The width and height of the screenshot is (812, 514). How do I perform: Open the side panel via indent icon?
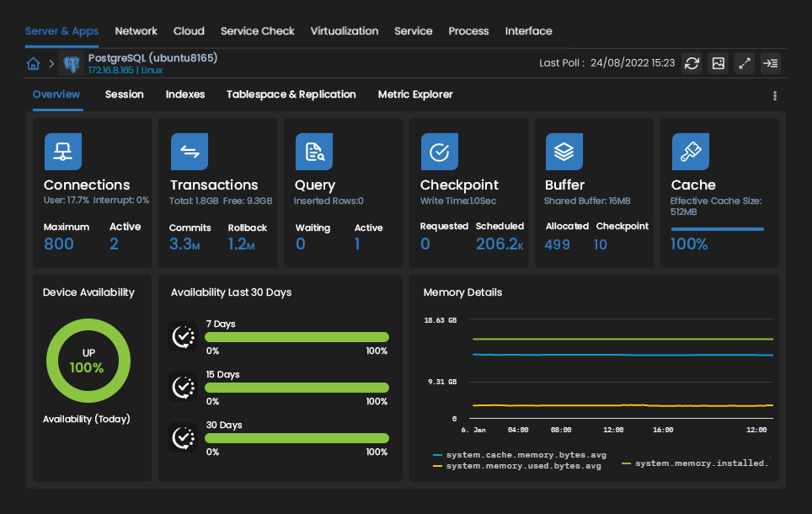[x=770, y=63]
